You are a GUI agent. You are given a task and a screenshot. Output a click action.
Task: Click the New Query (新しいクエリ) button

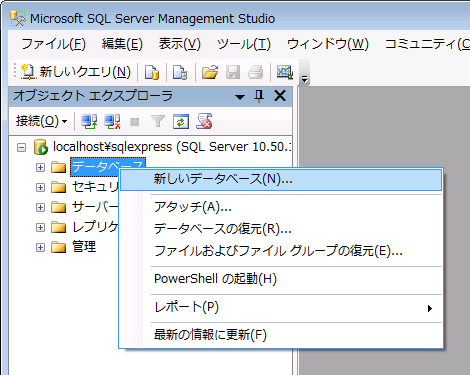[76, 72]
